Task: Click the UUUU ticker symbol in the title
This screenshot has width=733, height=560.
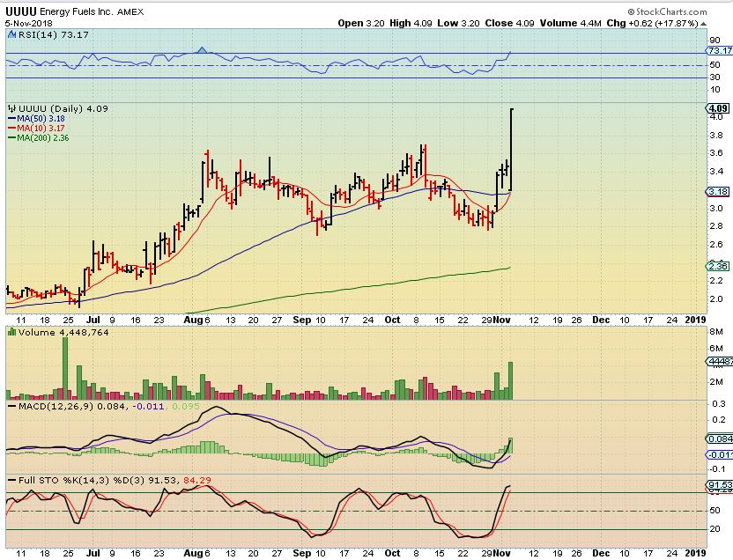Action: click(x=20, y=11)
